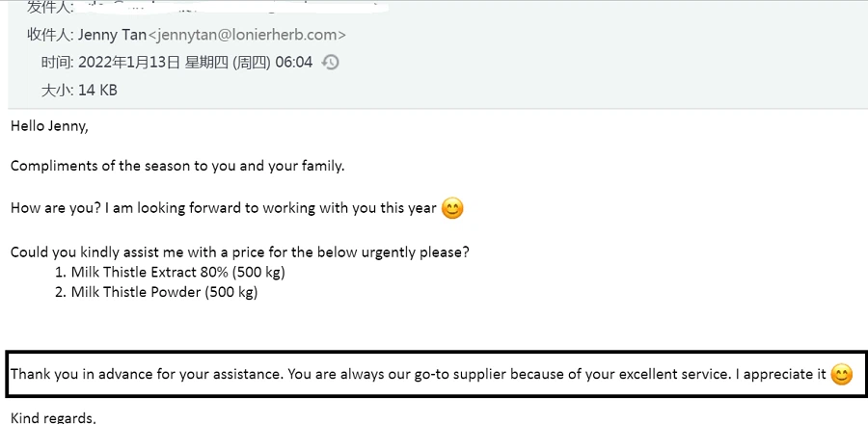Image resolution: width=868 pixels, height=424 pixels.
Task: Click the 14 KB size value
Action: point(97,91)
